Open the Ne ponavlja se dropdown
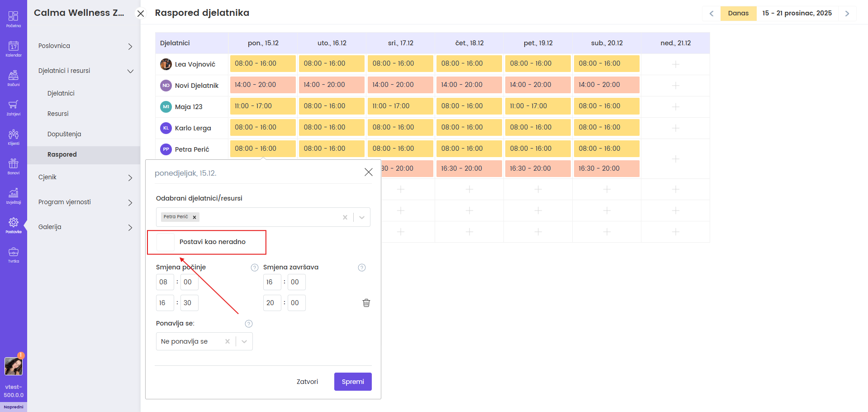This screenshot has height=412, width=868. [x=244, y=341]
